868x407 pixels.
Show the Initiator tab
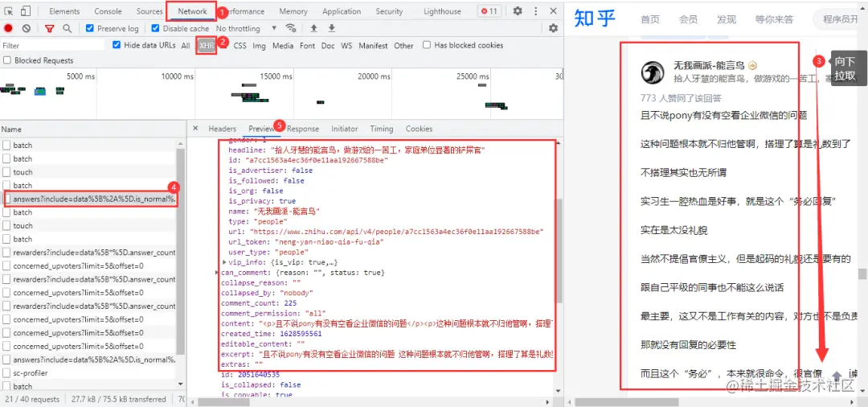[x=344, y=129]
